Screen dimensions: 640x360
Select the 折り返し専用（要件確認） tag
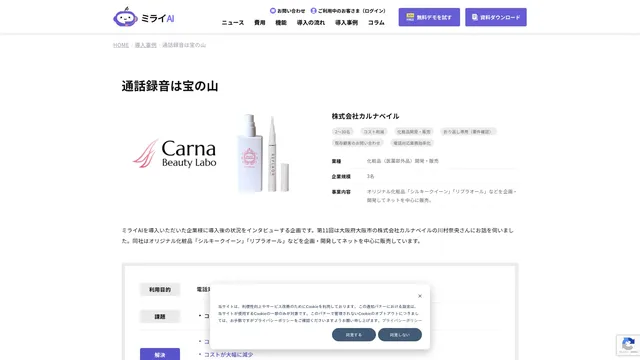468,132
